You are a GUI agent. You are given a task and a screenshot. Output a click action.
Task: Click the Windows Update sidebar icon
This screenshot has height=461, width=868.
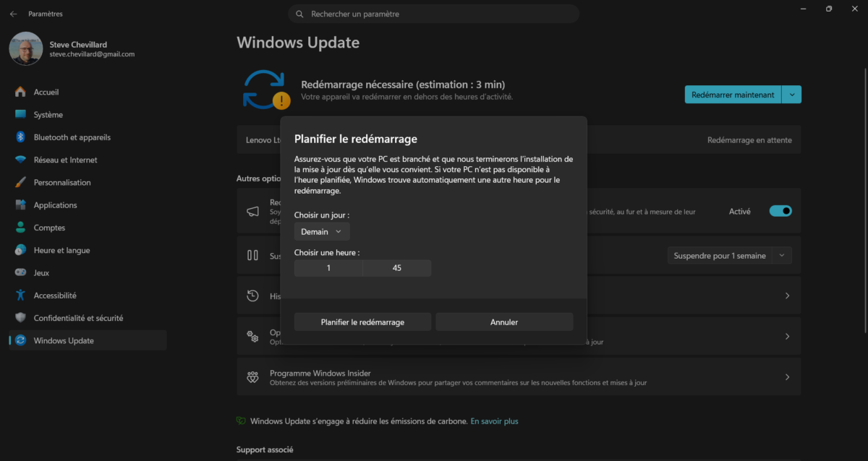20,340
